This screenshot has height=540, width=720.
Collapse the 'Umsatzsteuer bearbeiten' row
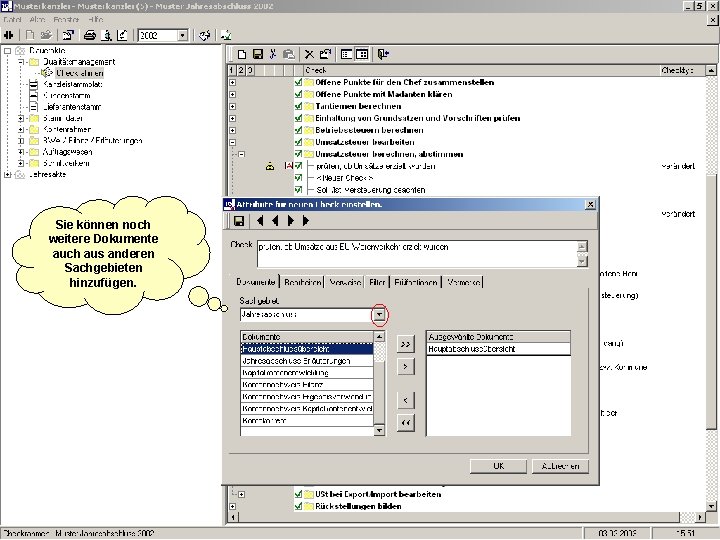pos(233,142)
